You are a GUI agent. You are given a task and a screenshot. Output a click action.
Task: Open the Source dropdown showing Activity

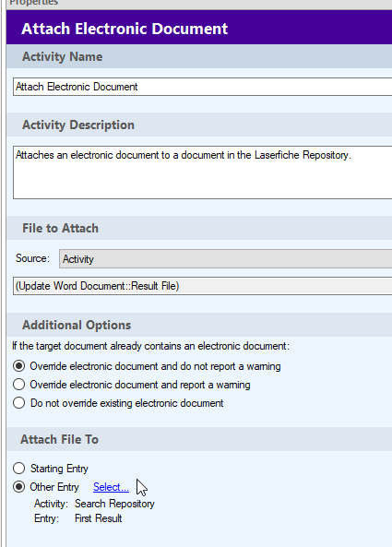(x=225, y=259)
